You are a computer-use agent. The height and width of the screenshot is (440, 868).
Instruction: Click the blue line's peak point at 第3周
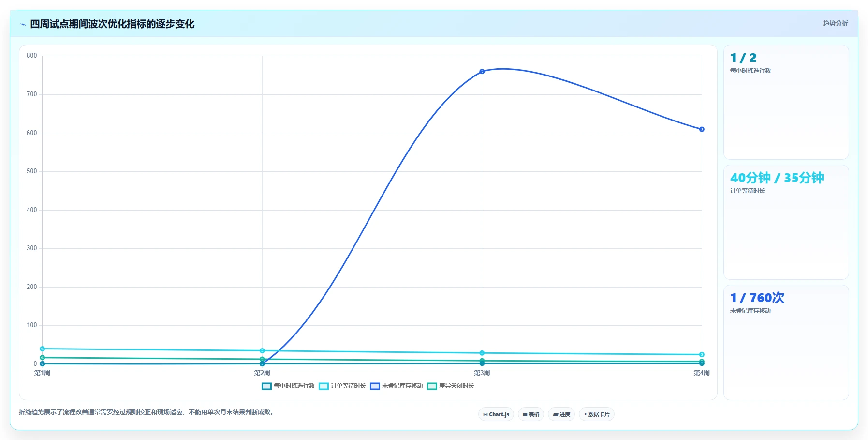[482, 72]
